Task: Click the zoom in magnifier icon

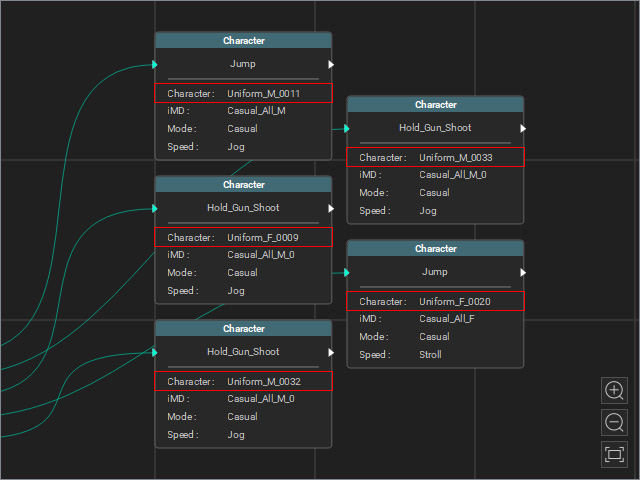Action: [614, 390]
